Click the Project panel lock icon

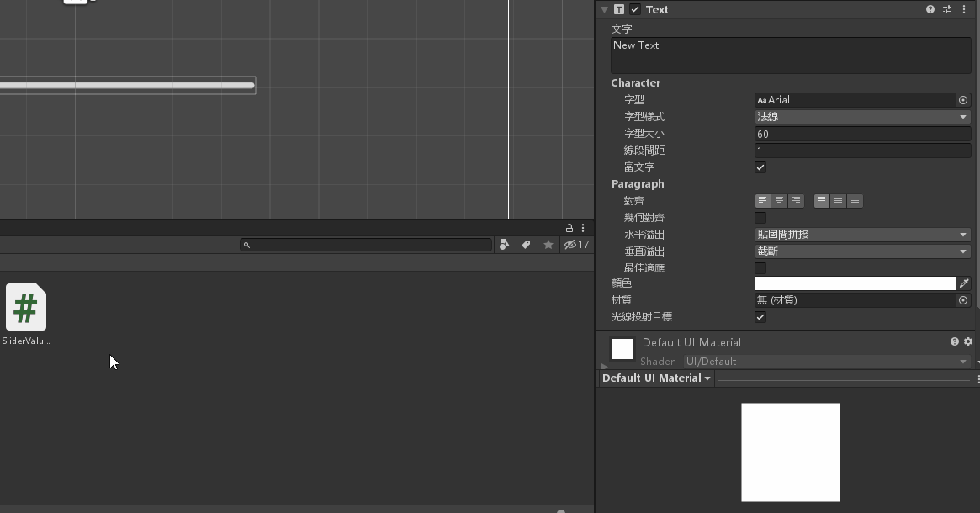point(569,228)
